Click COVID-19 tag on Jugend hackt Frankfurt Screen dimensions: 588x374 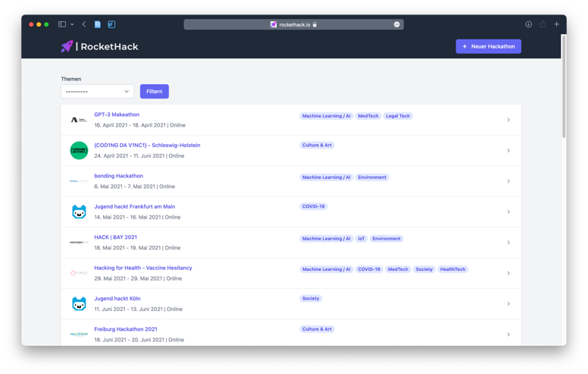coord(314,206)
